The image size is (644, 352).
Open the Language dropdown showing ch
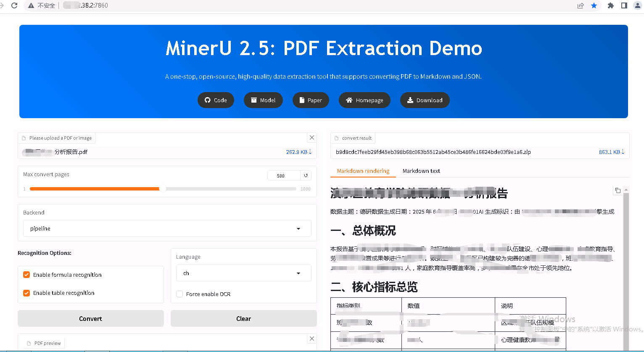tap(244, 273)
